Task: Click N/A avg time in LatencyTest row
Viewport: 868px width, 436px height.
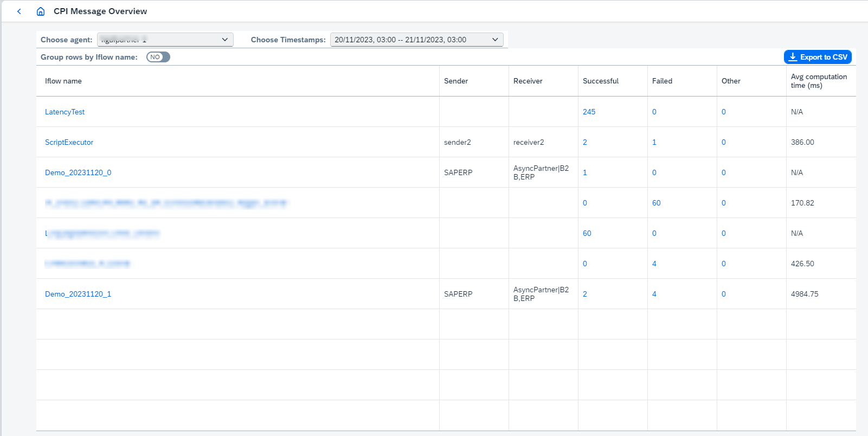Action: point(797,112)
